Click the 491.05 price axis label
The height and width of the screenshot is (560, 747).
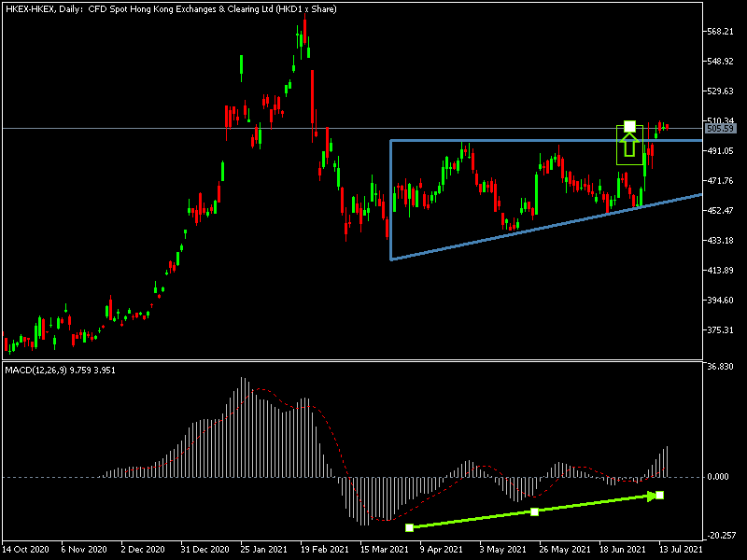coord(720,150)
